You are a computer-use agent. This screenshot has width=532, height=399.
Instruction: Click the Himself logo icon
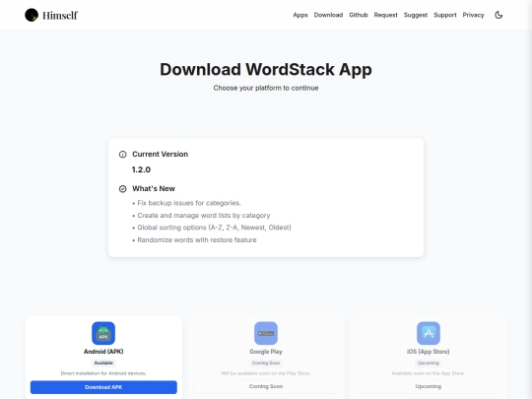(32, 15)
